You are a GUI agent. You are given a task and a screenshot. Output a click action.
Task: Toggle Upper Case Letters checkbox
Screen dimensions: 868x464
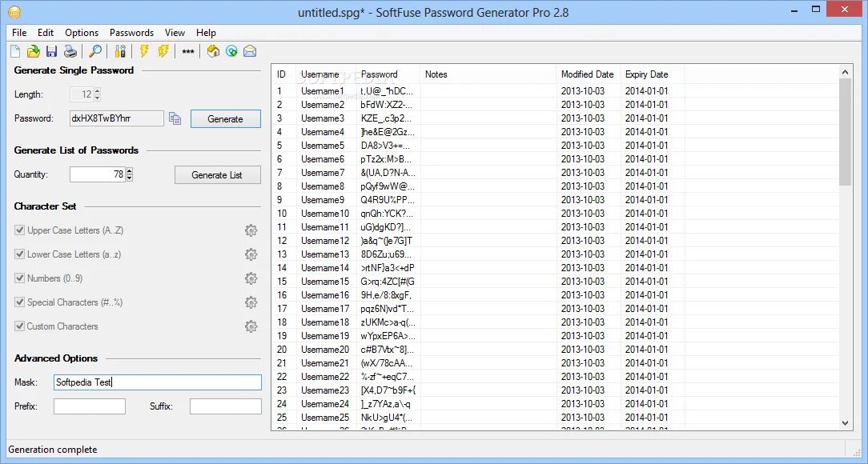(19, 230)
